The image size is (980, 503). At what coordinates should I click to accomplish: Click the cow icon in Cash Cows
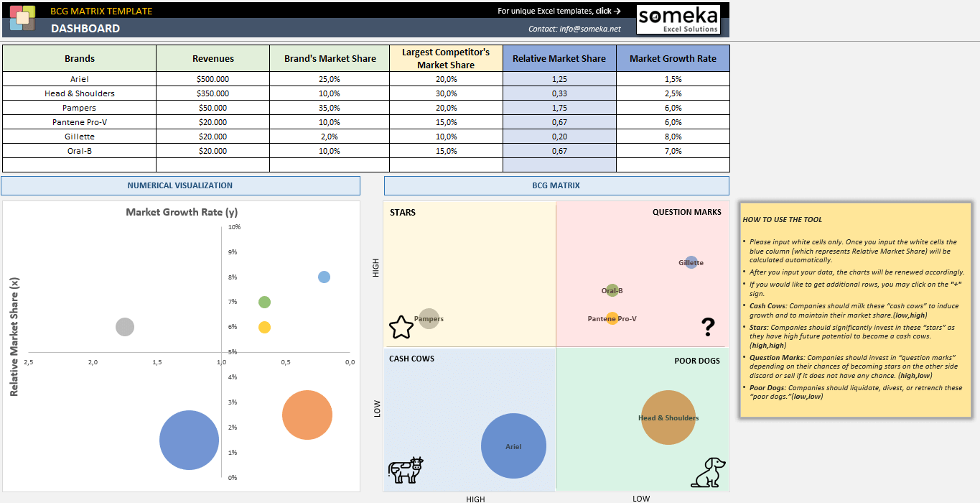point(406,469)
